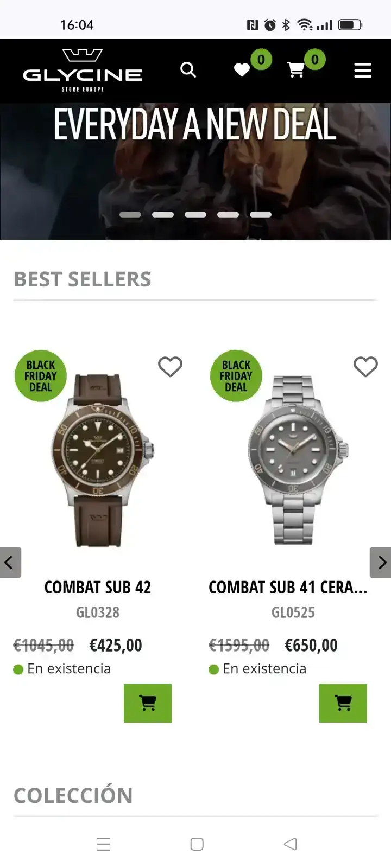The image size is (391, 868).
Task: View the brown Combat Sub 42 watch image
Action: pos(103,460)
